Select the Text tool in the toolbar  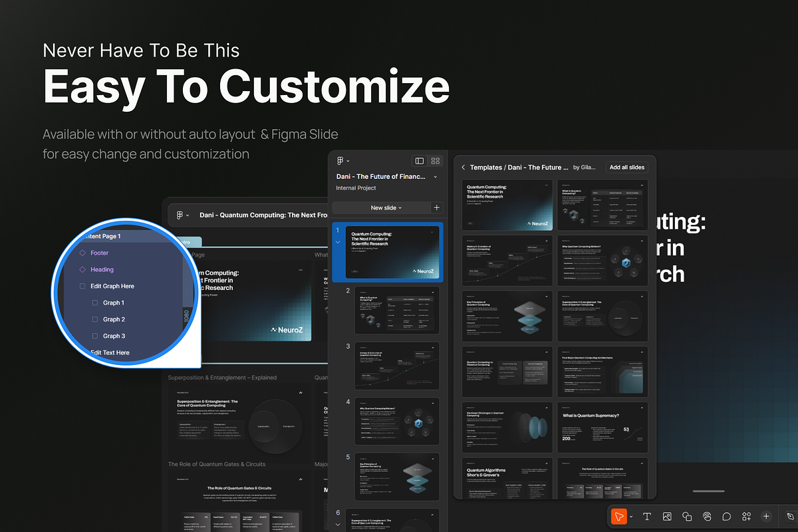(647, 516)
